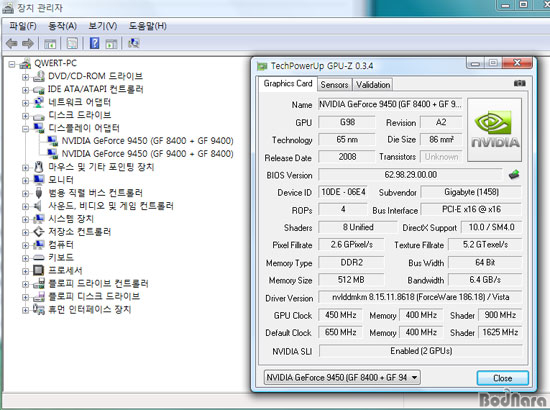Click the GPU-Z title bar app icon
Viewport: 550px width, 410px height.
[262, 66]
